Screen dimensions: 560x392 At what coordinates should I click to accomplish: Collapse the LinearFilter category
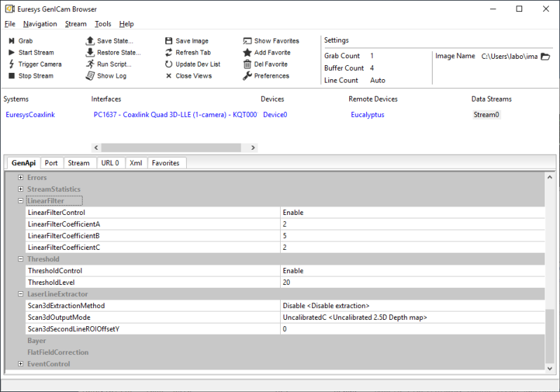(21, 201)
